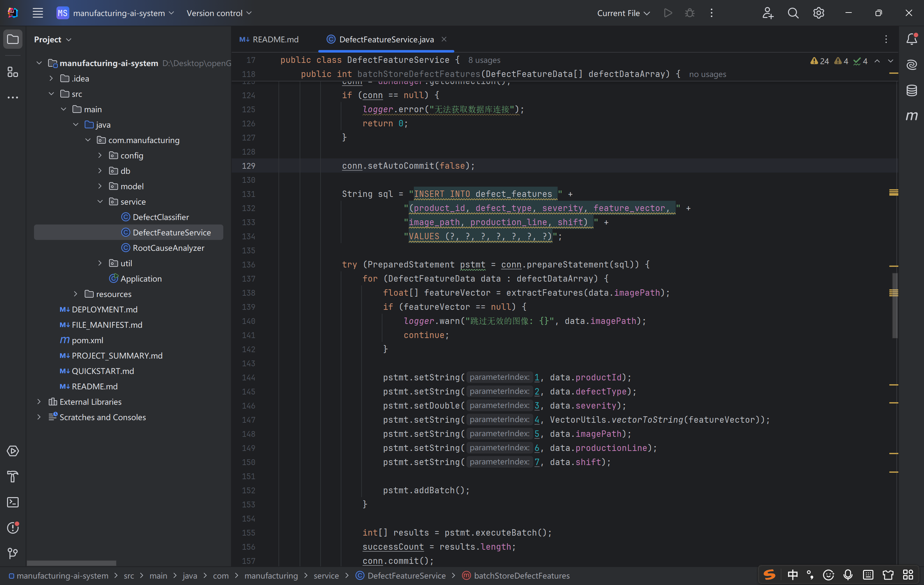Click the project tree horizontal scrollbar

click(x=71, y=563)
